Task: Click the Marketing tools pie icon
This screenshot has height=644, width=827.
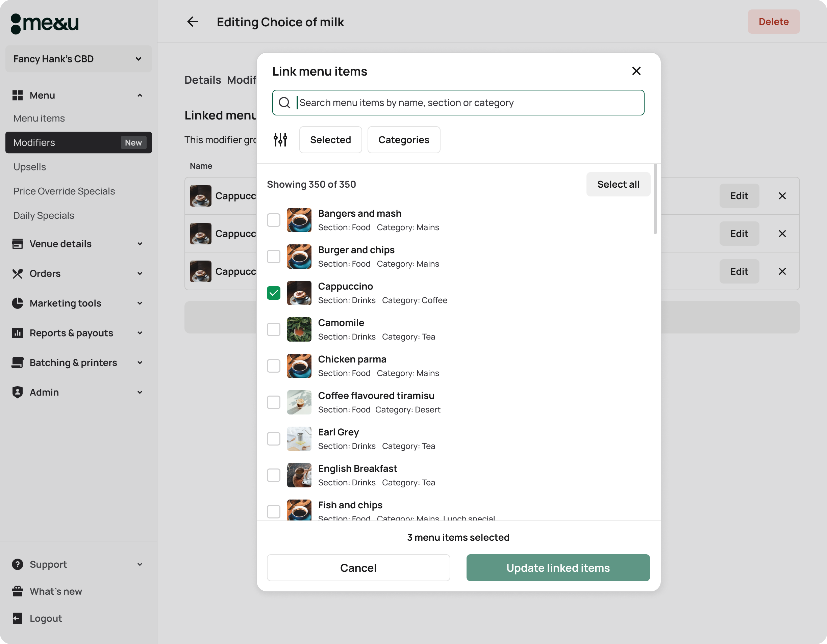Action: coord(18,303)
